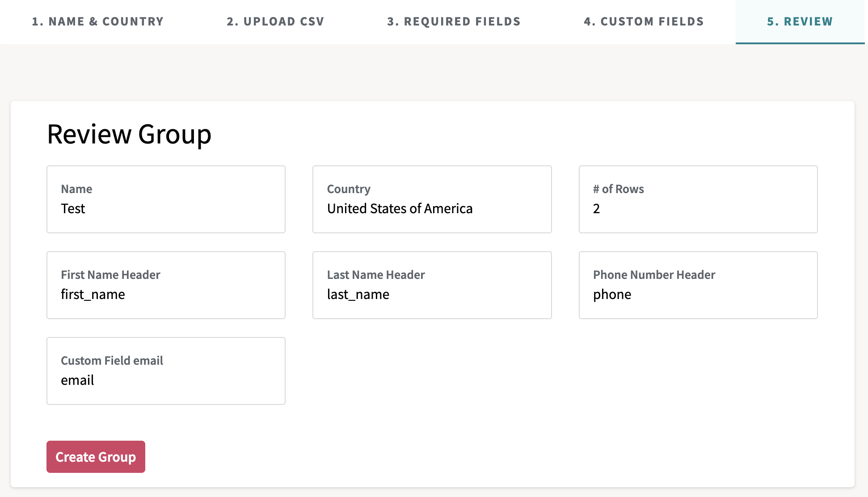The image size is (868, 497).
Task: Go to the Name & Country step tab
Action: 97,21
